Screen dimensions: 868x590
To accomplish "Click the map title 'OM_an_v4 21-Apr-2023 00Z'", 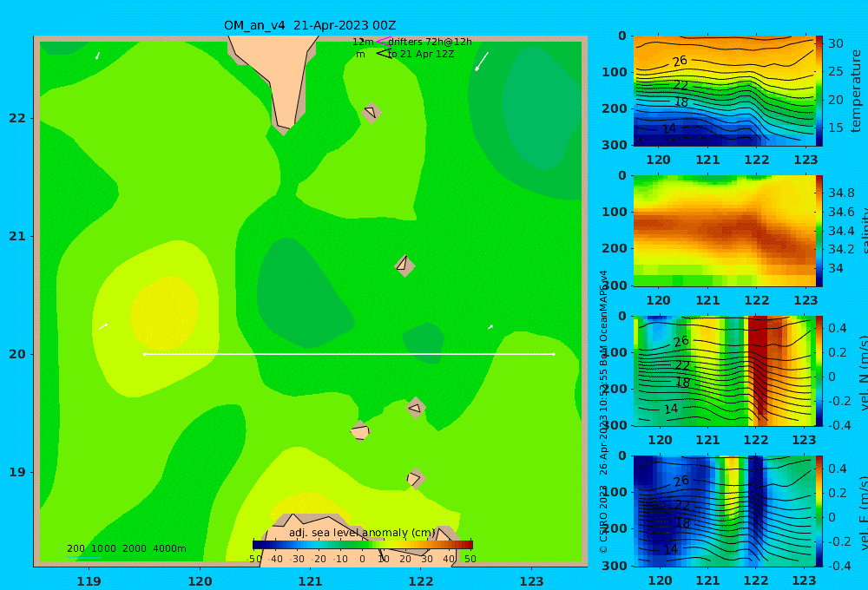I will [x=310, y=25].
